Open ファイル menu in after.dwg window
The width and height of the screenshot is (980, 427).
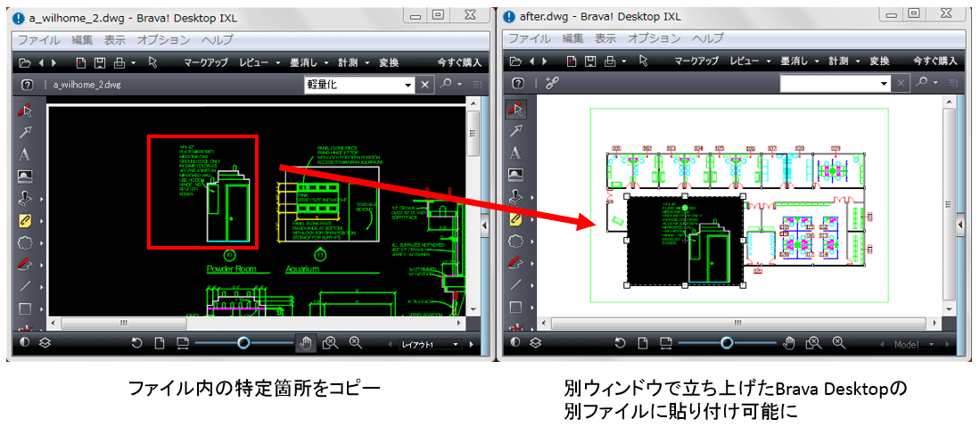[529, 38]
